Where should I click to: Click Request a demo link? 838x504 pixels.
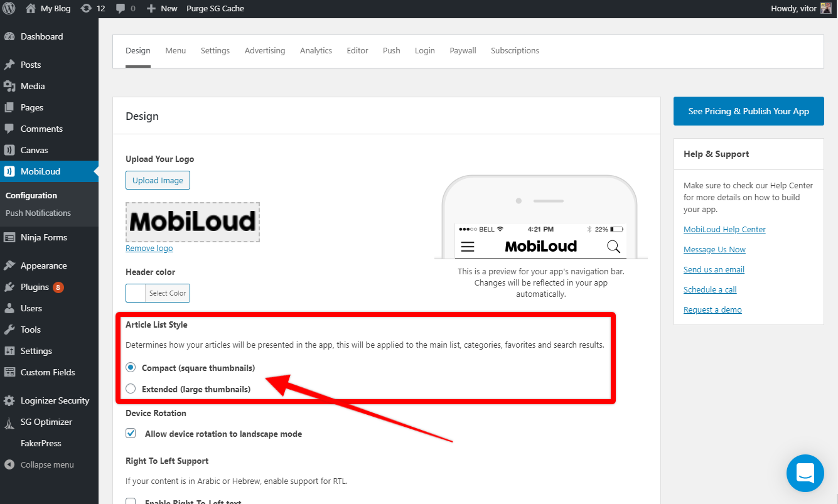pyautogui.click(x=712, y=310)
